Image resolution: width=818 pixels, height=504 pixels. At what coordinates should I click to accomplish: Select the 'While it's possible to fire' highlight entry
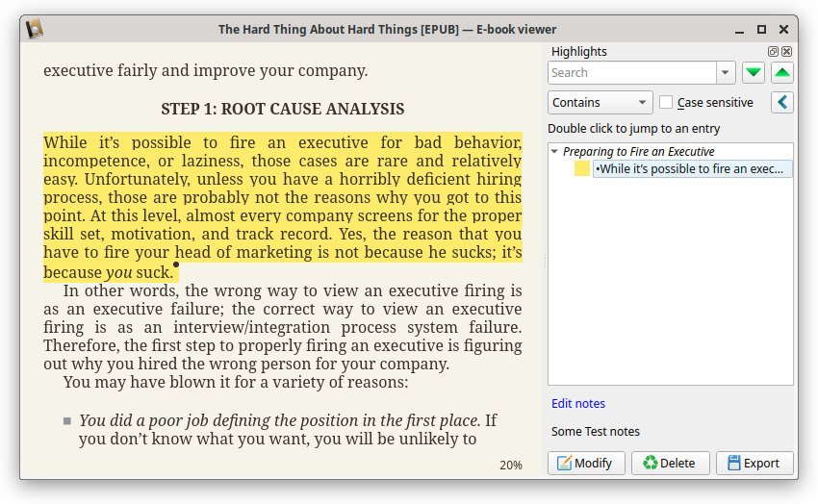coord(691,169)
